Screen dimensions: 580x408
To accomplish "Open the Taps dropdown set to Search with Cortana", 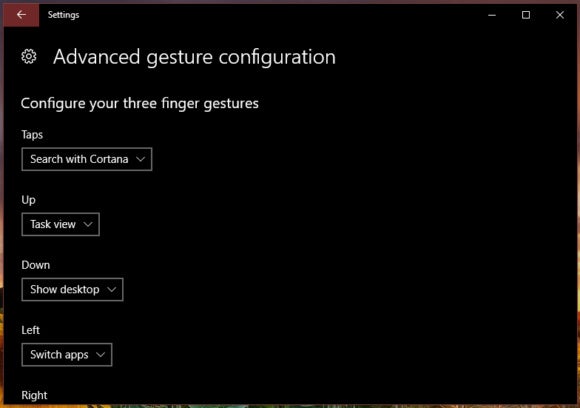I will 87,159.
